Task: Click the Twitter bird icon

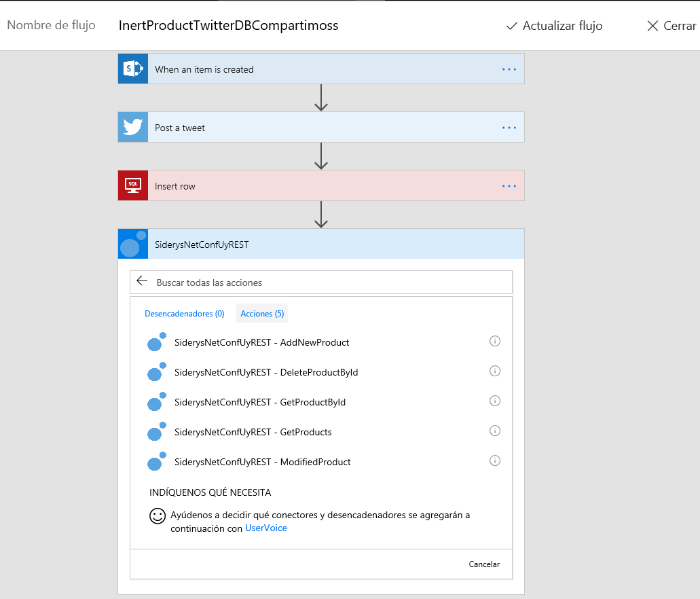Action: (133, 128)
